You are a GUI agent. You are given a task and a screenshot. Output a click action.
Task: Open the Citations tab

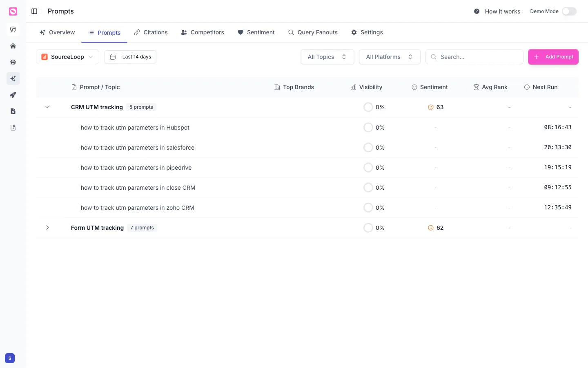tap(151, 32)
